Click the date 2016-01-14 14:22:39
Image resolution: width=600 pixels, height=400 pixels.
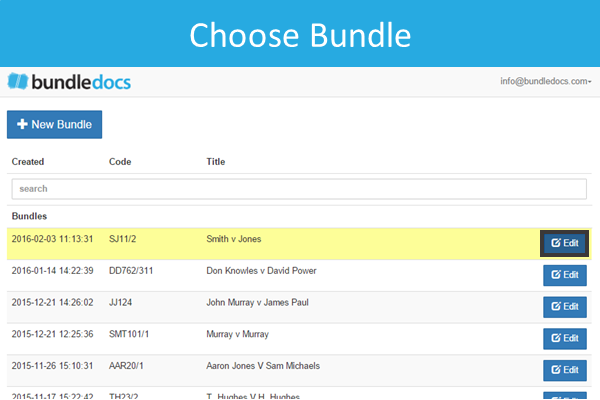[52, 271]
